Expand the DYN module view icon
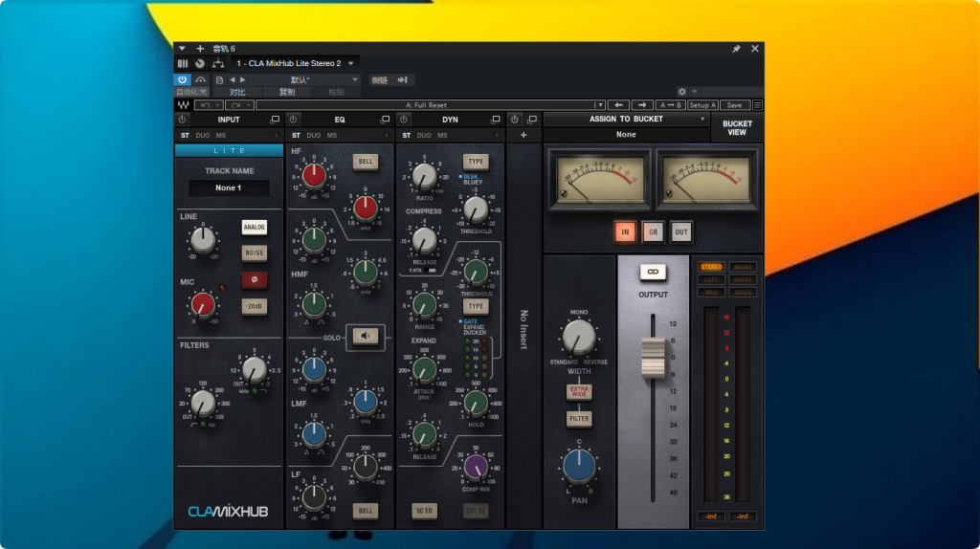Screen dimensions: 980x549 pyautogui.click(x=496, y=120)
